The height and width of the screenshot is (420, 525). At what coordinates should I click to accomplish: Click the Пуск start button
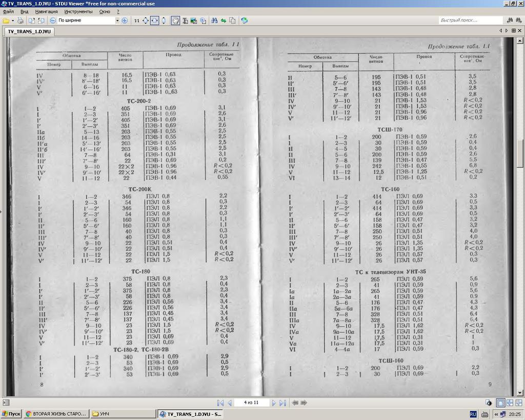click(11, 414)
